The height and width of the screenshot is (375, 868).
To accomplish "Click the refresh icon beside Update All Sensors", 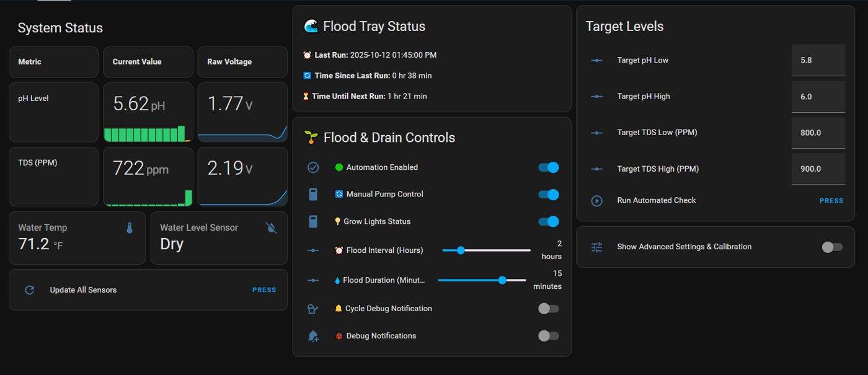I will [29, 289].
